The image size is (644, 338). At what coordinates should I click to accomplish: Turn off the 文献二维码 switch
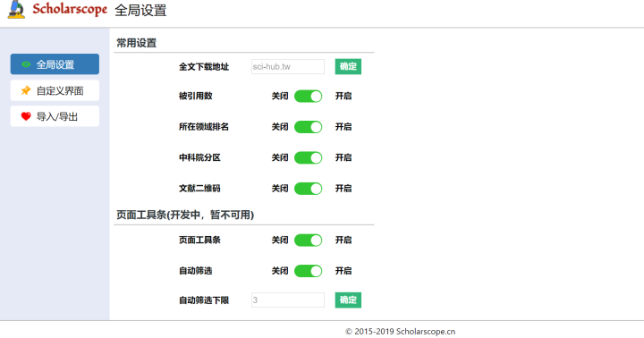pos(308,189)
